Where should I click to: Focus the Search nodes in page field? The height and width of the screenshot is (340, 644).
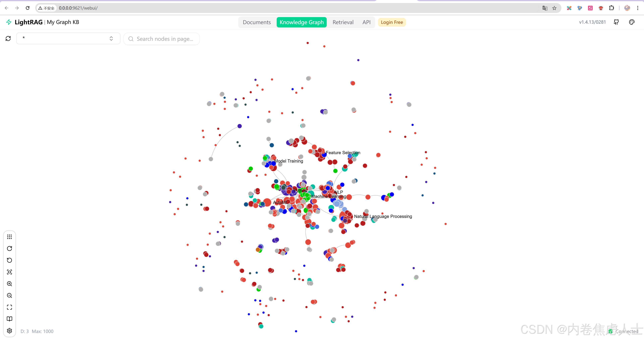165,39
